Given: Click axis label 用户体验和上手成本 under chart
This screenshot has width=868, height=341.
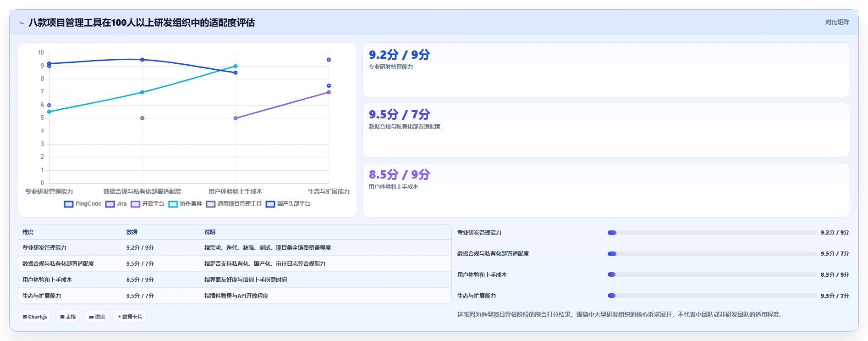Looking at the screenshot, I should tap(236, 192).
